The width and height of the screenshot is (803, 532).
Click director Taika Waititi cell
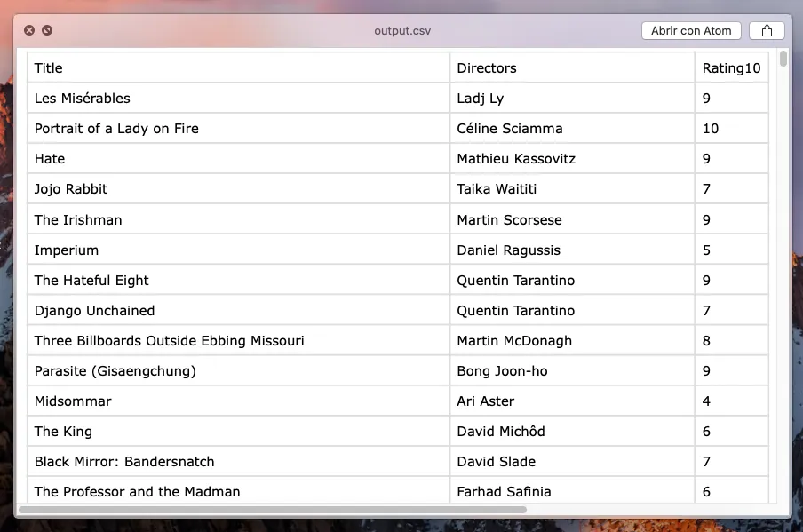[x=572, y=189]
